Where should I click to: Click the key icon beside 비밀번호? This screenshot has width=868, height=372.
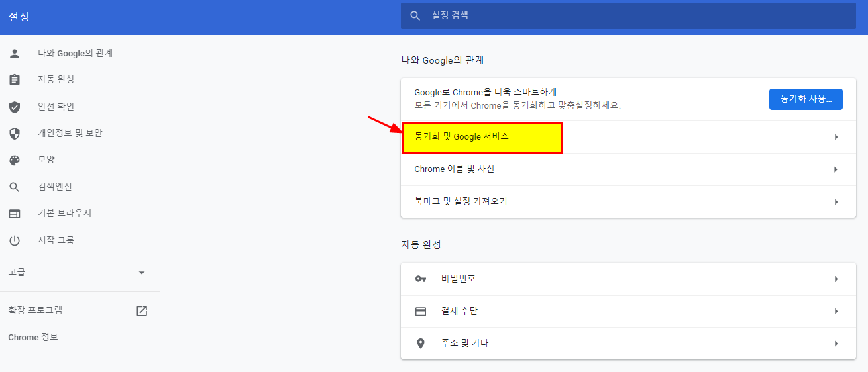tap(421, 279)
